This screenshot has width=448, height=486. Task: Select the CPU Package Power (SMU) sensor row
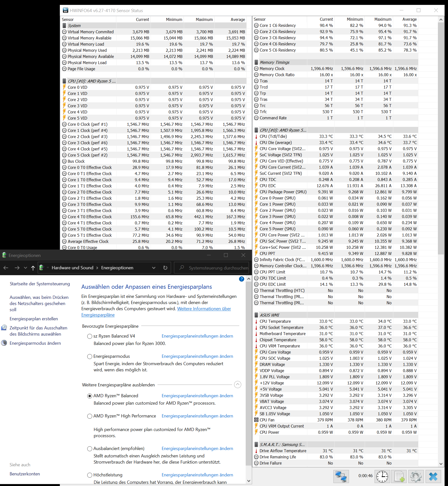coord(335,192)
